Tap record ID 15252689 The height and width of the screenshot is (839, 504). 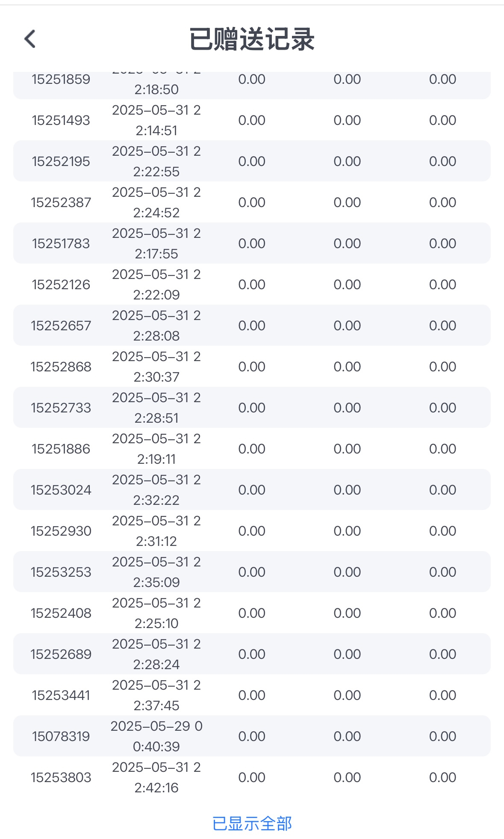point(61,654)
